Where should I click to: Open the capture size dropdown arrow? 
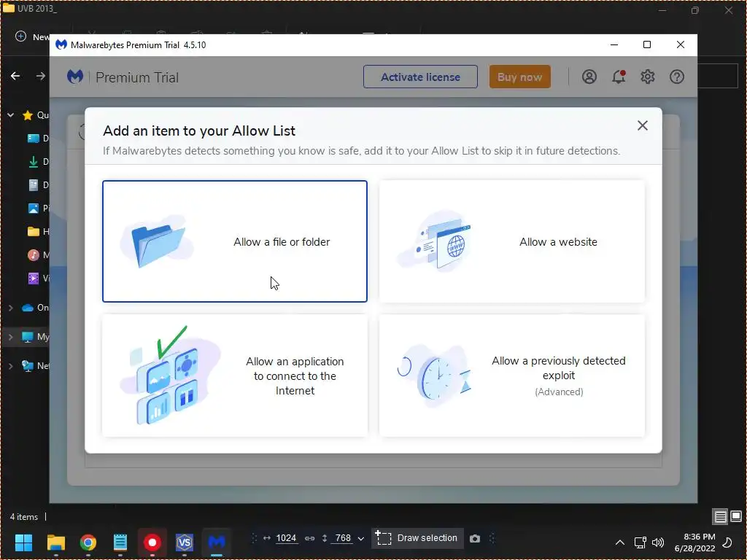pyautogui.click(x=360, y=539)
